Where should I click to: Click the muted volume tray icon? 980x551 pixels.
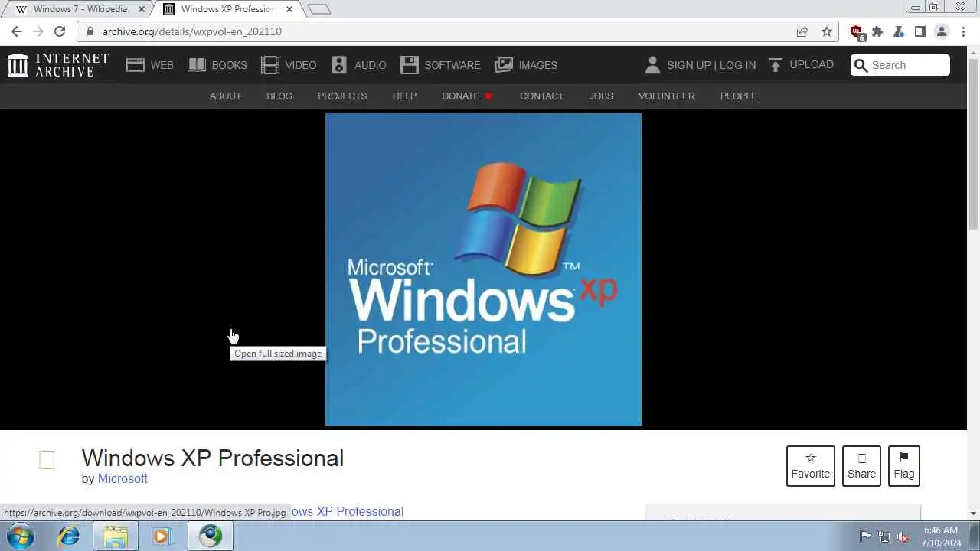click(x=903, y=536)
